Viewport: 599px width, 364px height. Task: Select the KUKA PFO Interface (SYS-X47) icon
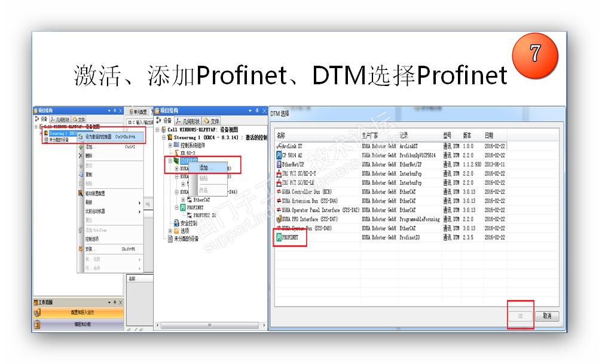point(279,219)
